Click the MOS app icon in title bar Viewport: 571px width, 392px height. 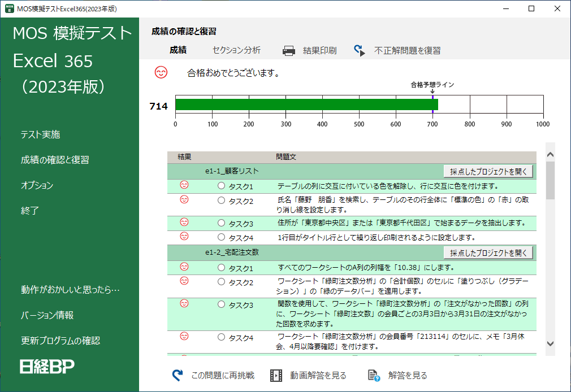[x=9, y=8]
